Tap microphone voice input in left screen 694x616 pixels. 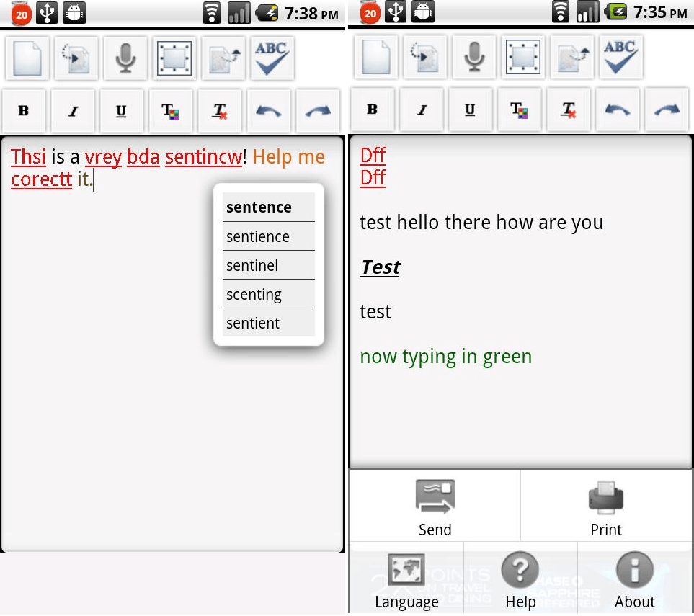[125, 58]
